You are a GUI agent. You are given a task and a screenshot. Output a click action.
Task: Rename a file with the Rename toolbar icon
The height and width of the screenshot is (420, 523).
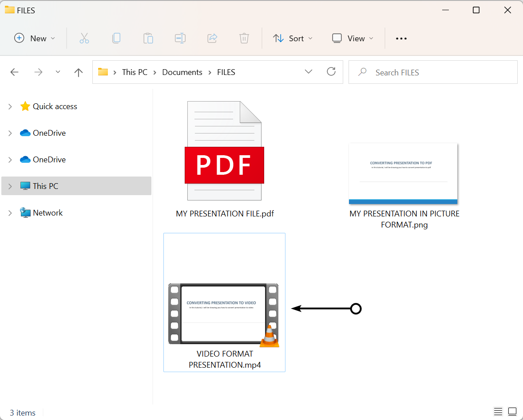pos(180,38)
